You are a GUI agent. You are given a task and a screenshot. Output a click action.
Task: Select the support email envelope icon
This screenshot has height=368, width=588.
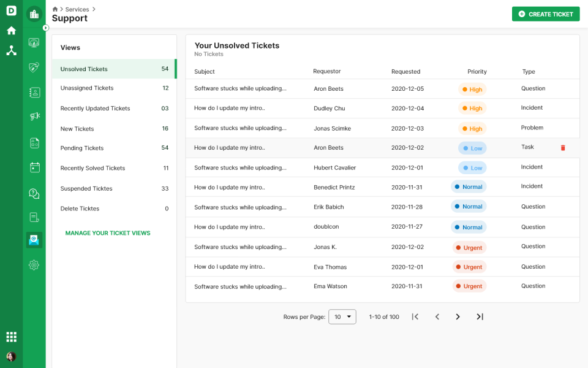[34, 240]
